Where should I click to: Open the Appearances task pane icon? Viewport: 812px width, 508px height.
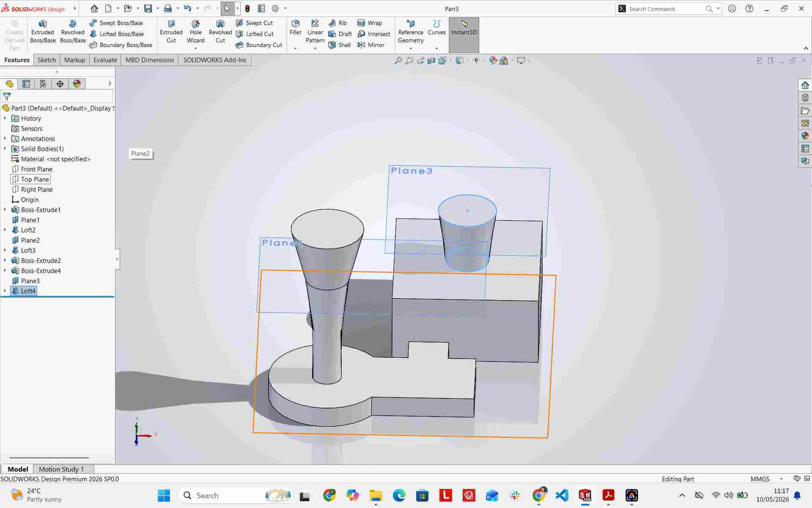(805, 136)
